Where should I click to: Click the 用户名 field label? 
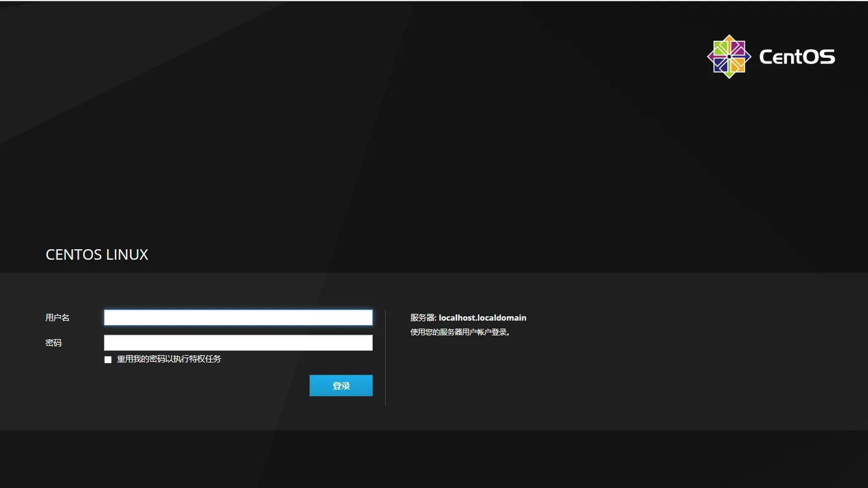point(58,318)
